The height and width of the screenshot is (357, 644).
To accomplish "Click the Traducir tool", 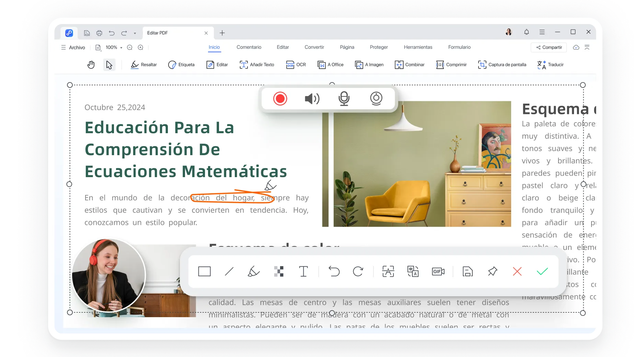I will pyautogui.click(x=550, y=65).
